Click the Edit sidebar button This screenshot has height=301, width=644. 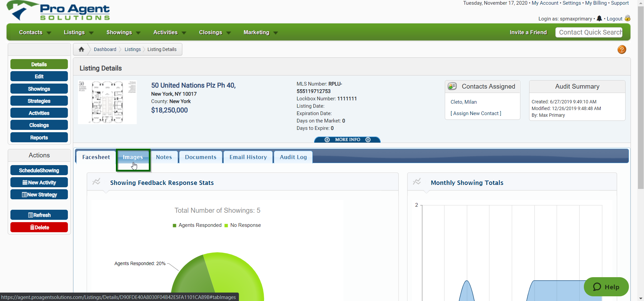[39, 76]
